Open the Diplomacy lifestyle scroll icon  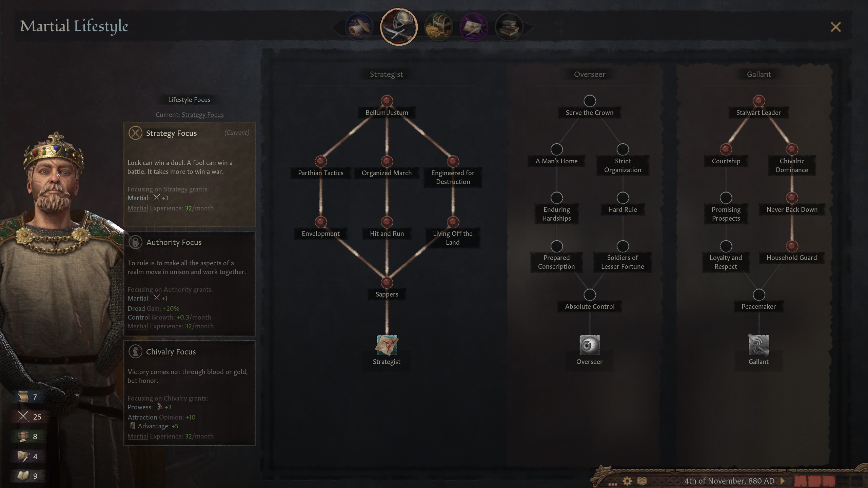pyautogui.click(x=359, y=27)
